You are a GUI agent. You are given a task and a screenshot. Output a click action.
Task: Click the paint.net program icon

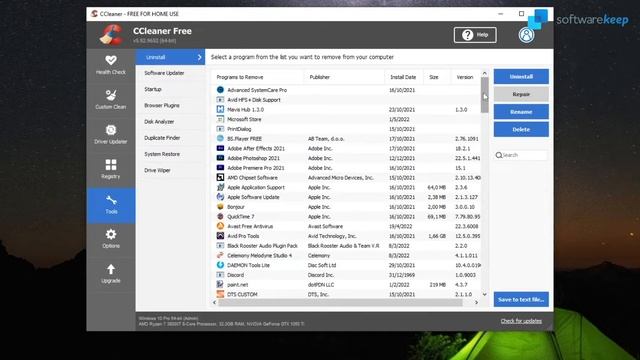[220, 284]
